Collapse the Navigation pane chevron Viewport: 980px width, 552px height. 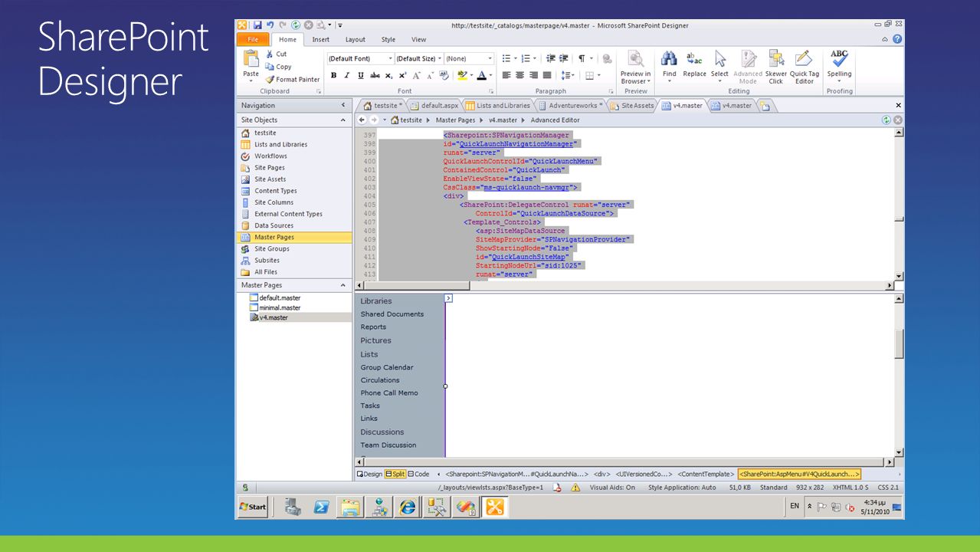pos(343,106)
